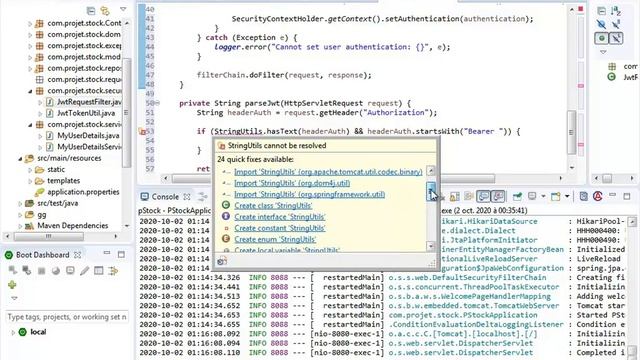This screenshot has width=640, height=360.
Task: Import StringUtils from org.springframework.util
Action: click(309, 194)
